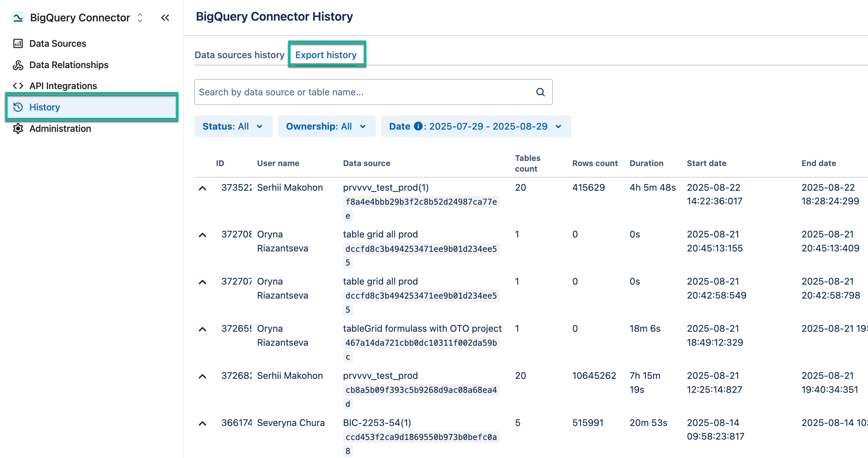
Task: Click the History entry in the navigation menu
Action: 44,107
